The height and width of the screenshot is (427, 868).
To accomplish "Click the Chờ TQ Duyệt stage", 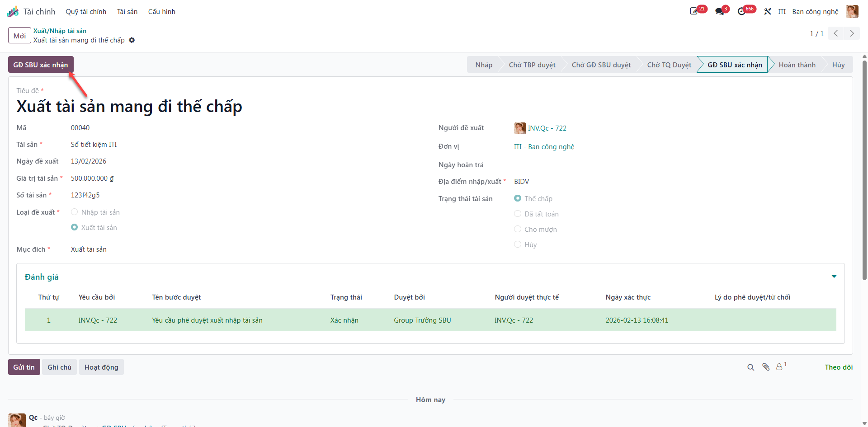I will pos(669,65).
